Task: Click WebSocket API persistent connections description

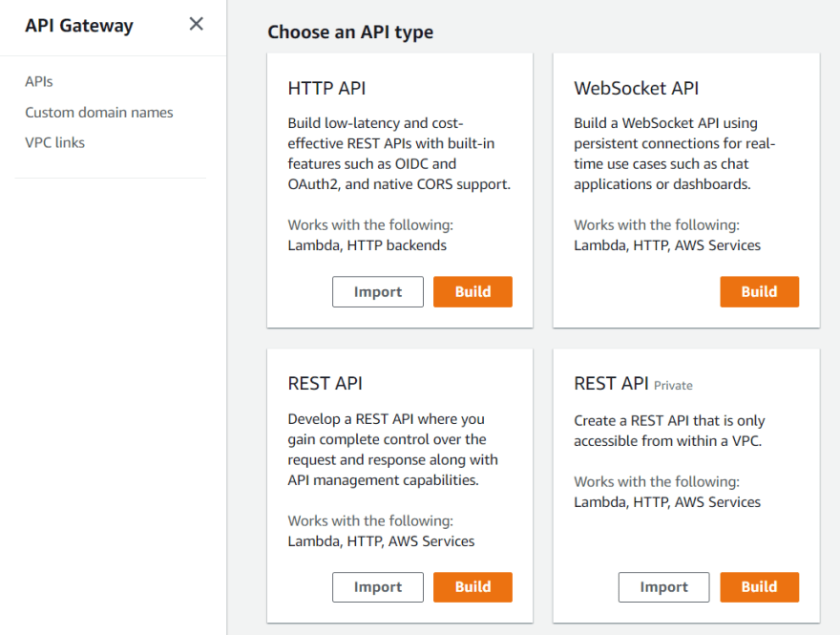Action: pyautogui.click(x=675, y=154)
